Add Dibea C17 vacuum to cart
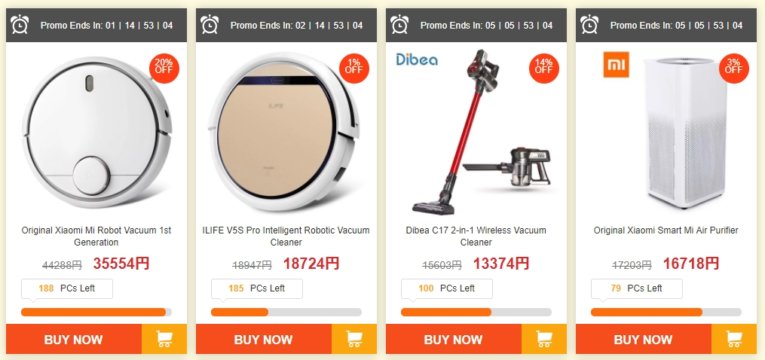The height and width of the screenshot is (360, 765). pos(544,339)
